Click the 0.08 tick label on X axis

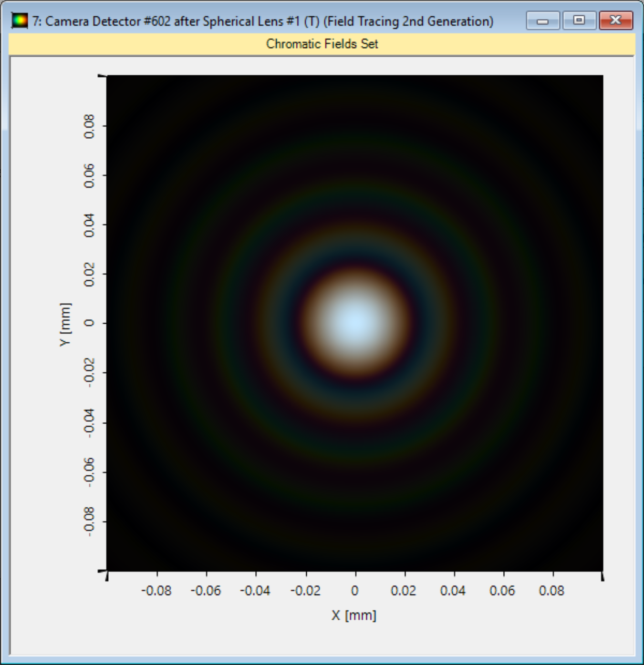point(551,591)
